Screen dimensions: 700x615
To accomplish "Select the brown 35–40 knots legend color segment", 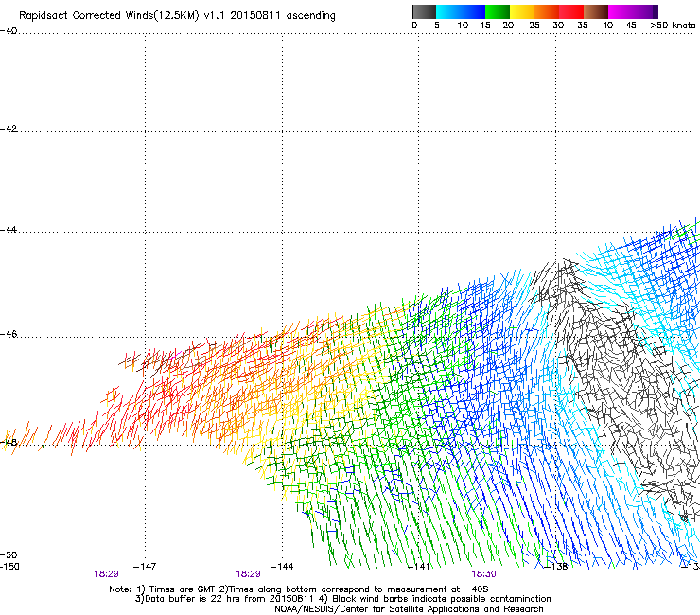I will tap(596, 11).
